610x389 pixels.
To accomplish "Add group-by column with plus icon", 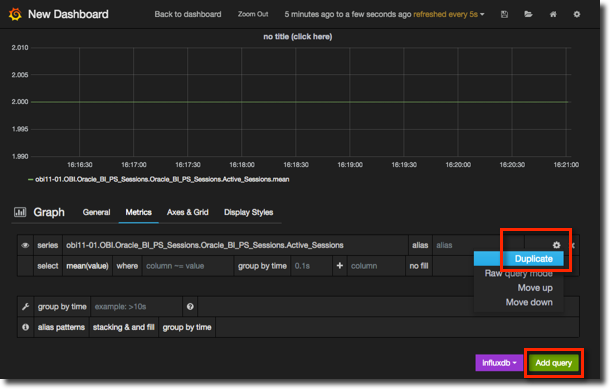I will click(340, 266).
